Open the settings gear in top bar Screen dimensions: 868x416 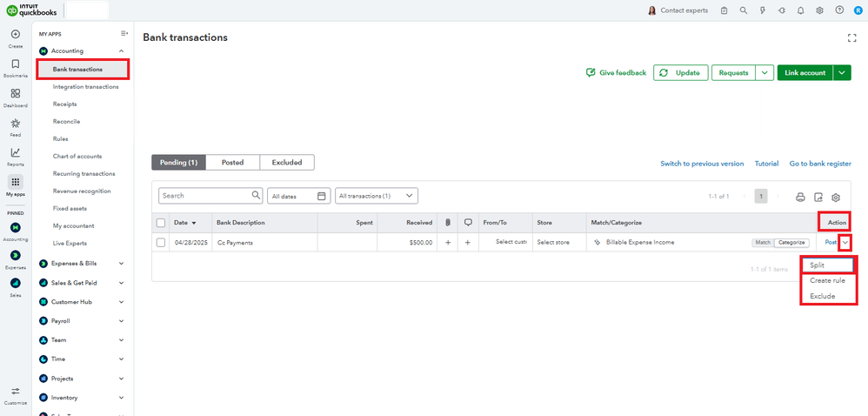(x=820, y=10)
